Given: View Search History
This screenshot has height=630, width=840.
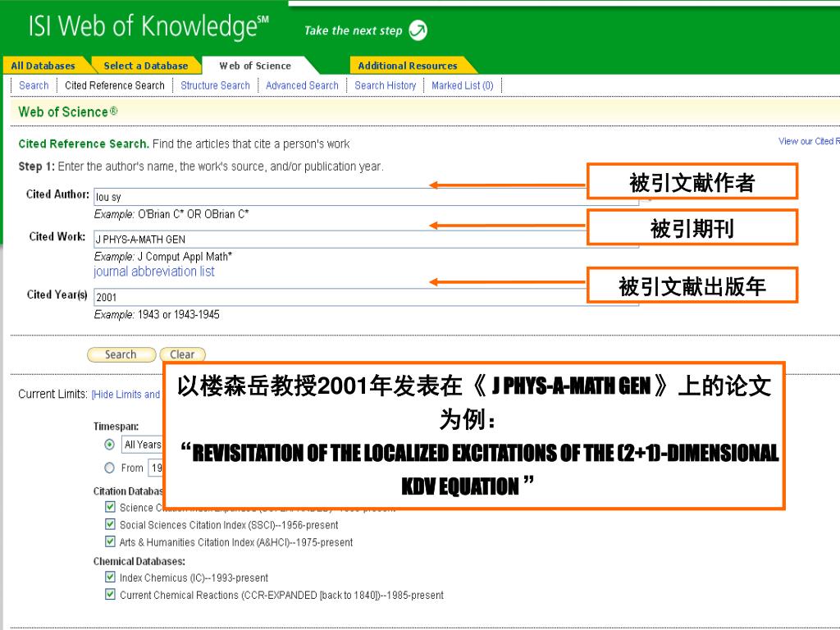Looking at the screenshot, I should tap(386, 85).
